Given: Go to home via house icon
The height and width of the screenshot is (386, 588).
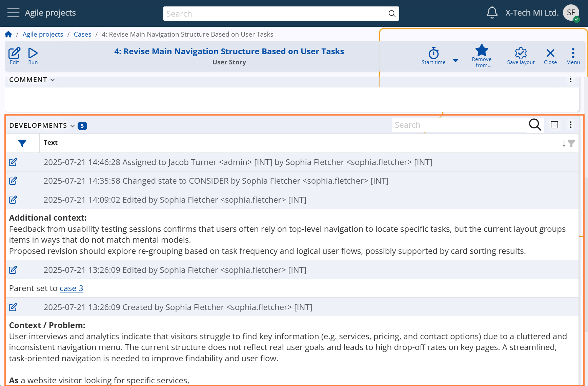Looking at the screenshot, I should (8, 34).
